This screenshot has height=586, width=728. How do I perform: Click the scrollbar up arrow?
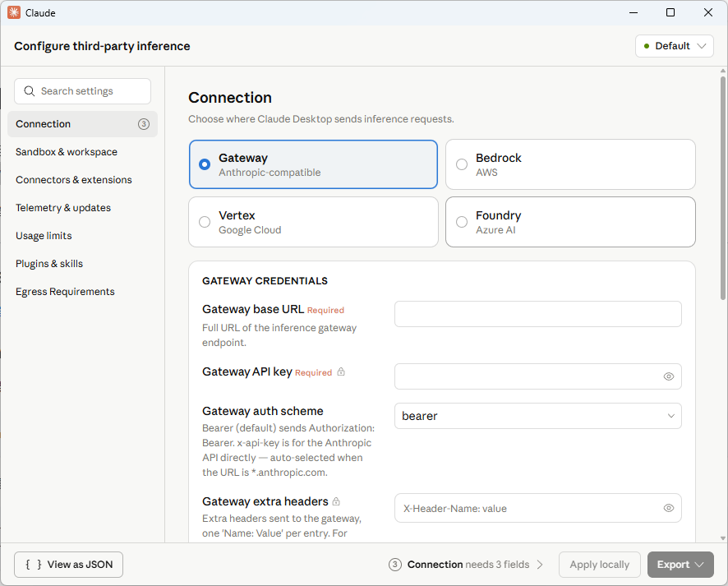click(723, 71)
